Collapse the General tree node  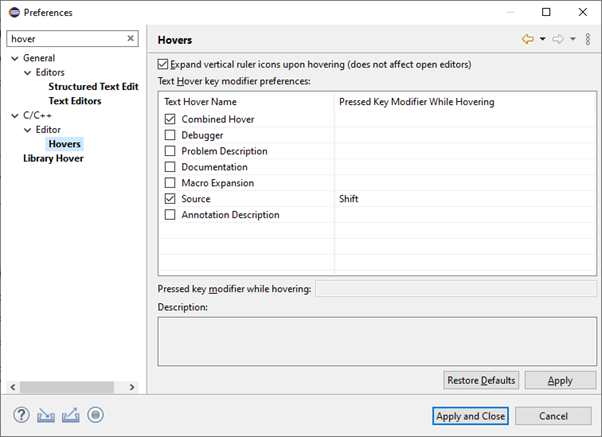[14, 58]
